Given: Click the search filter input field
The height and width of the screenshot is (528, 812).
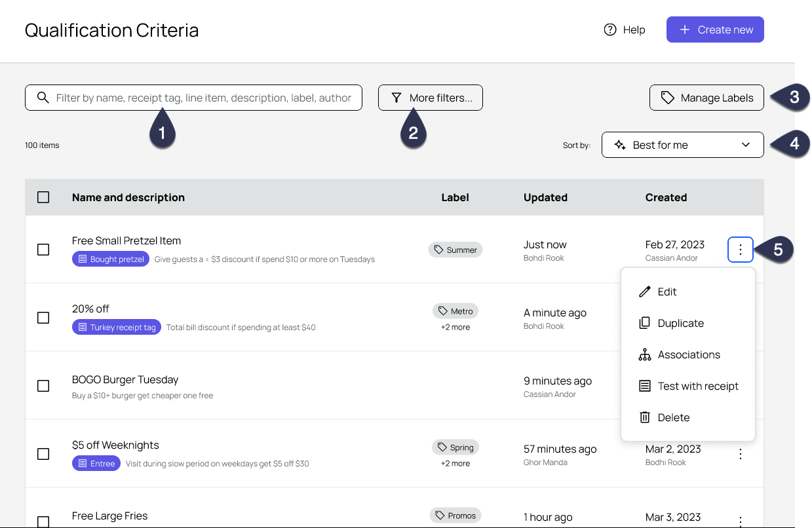Looking at the screenshot, I should [x=193, y=98].
